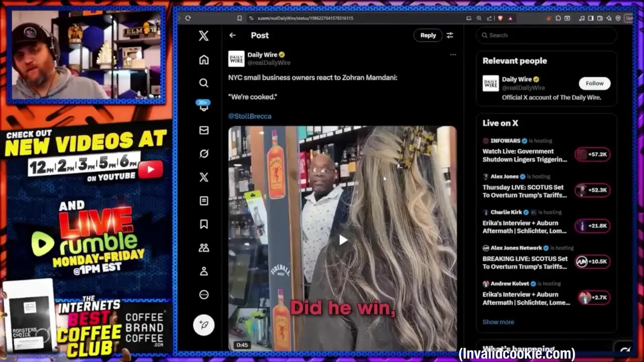Click the Daily Wire verified badge on post
This screenshot has width=644, height=362.
[x=282, y=55]
